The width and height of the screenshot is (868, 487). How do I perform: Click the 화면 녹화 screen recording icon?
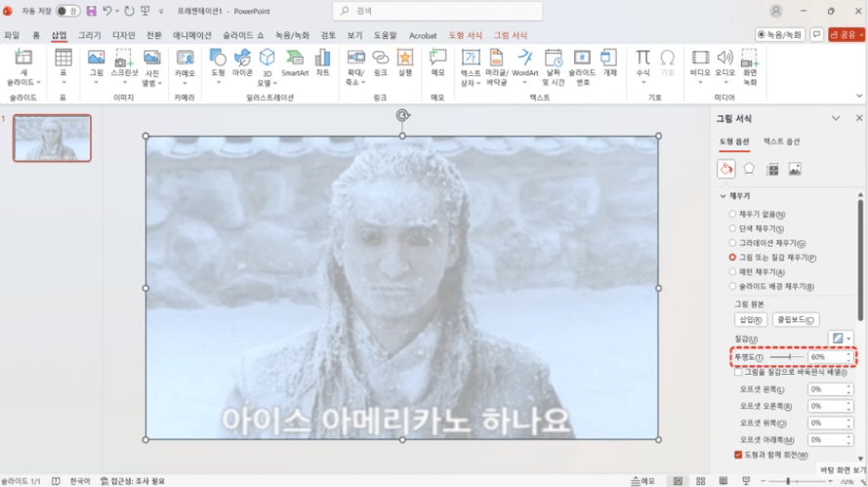[x=750, y=63]
